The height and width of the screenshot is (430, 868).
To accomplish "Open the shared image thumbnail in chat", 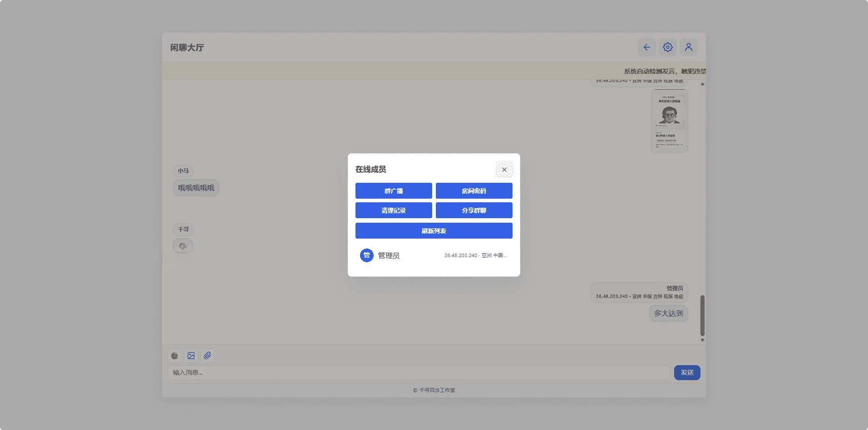I will tap(670, 121).
